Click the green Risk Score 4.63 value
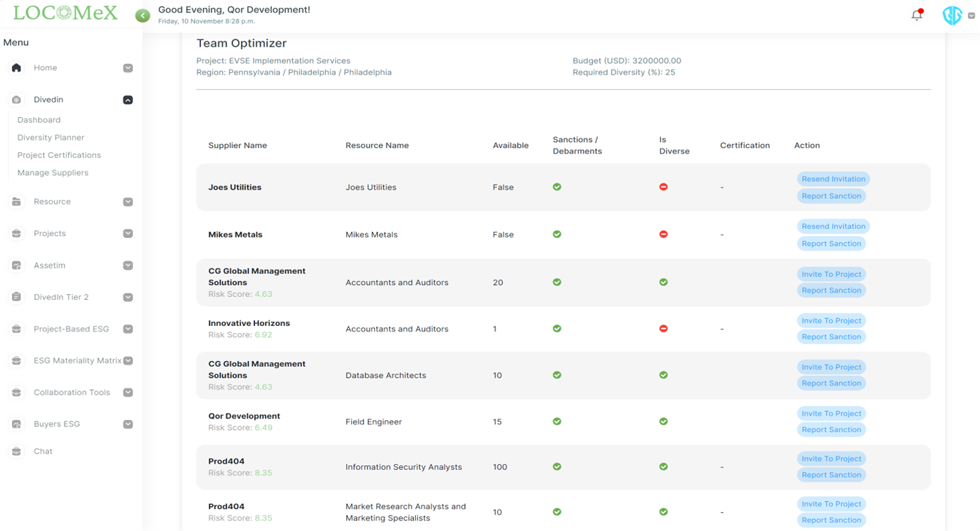 (262, 294)
